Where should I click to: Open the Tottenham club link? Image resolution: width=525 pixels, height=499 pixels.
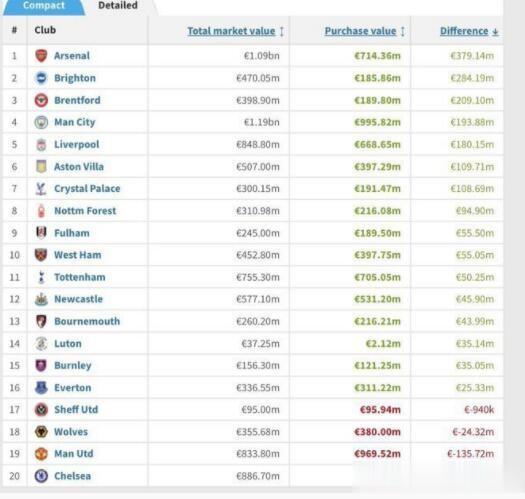[x=80, y=277]
